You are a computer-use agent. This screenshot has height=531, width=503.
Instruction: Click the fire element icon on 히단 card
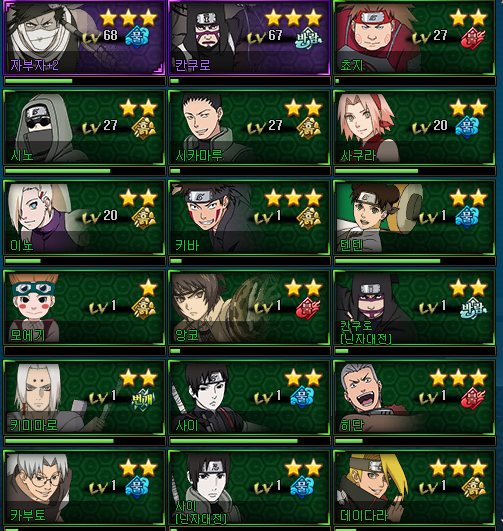[473, 398]
